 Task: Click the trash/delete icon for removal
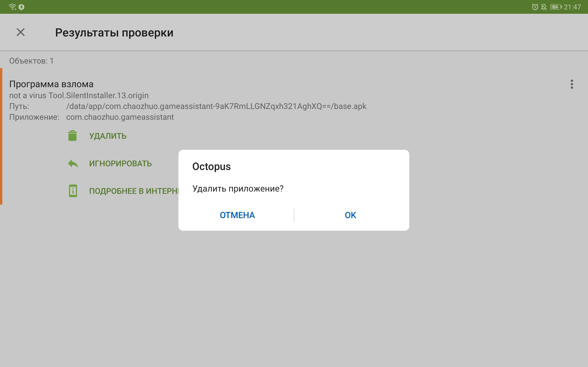[x=72, y=135]
